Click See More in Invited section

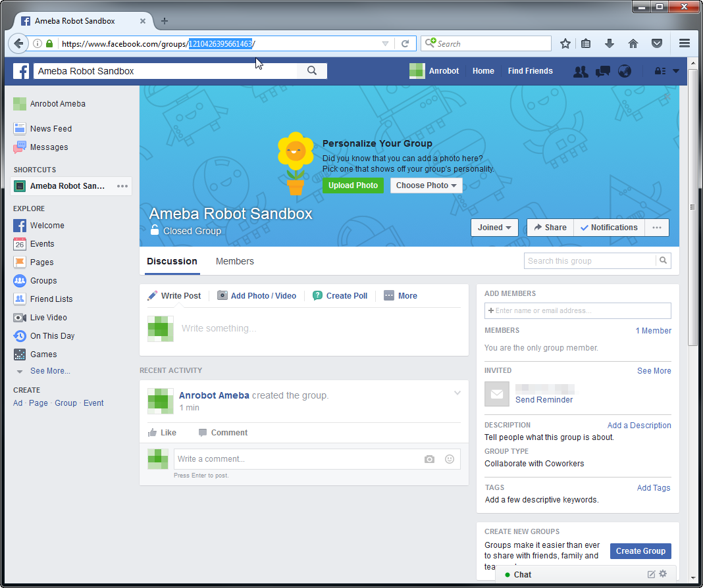(x=654, y=371)
